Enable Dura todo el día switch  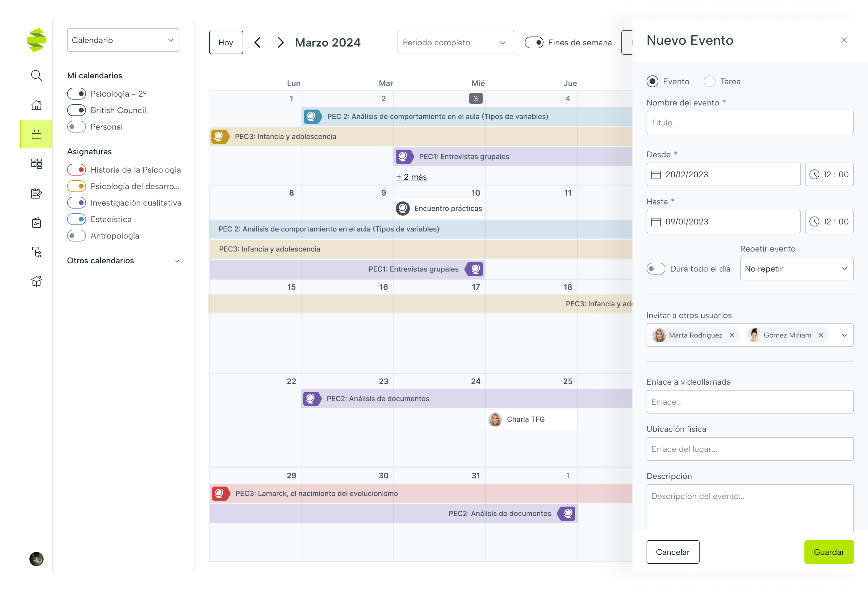pos(656,269)
